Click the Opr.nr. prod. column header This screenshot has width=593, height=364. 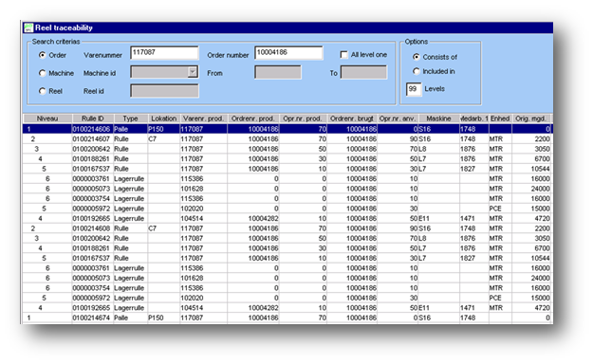303,118
